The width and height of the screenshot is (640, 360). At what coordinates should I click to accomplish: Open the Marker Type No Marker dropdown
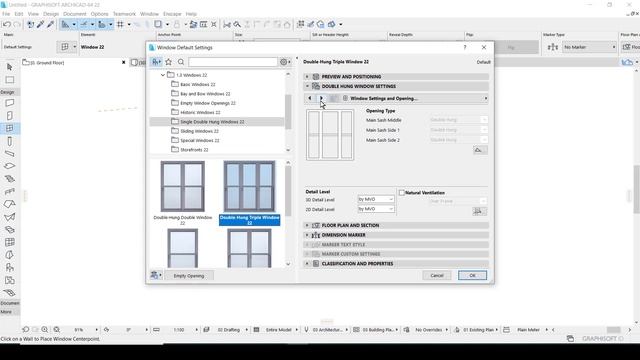coord(589,47)
